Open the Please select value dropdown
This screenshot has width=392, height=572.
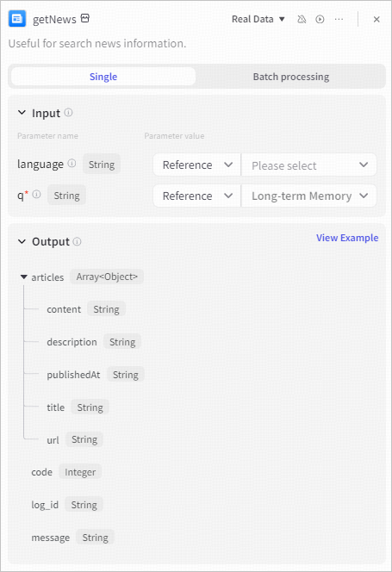click(308, 165)
